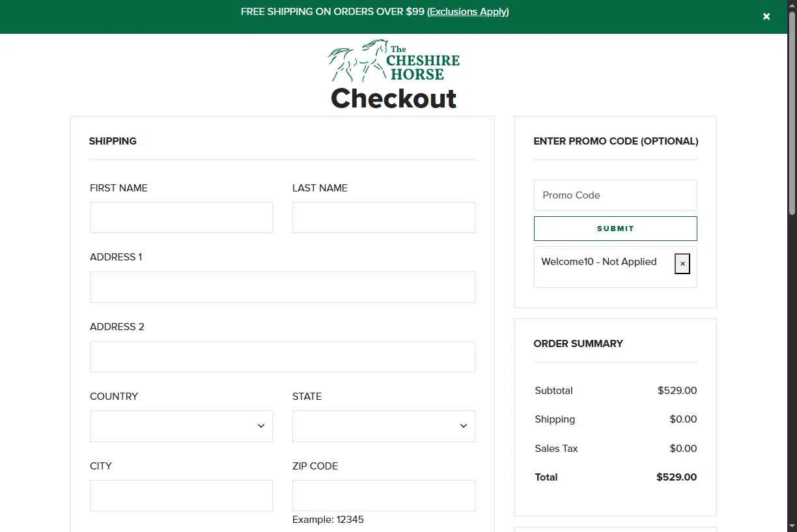Viewport: 797px width, 532px height.
Task: Open the Country dropdown
Action: click(x=181, y=427)
